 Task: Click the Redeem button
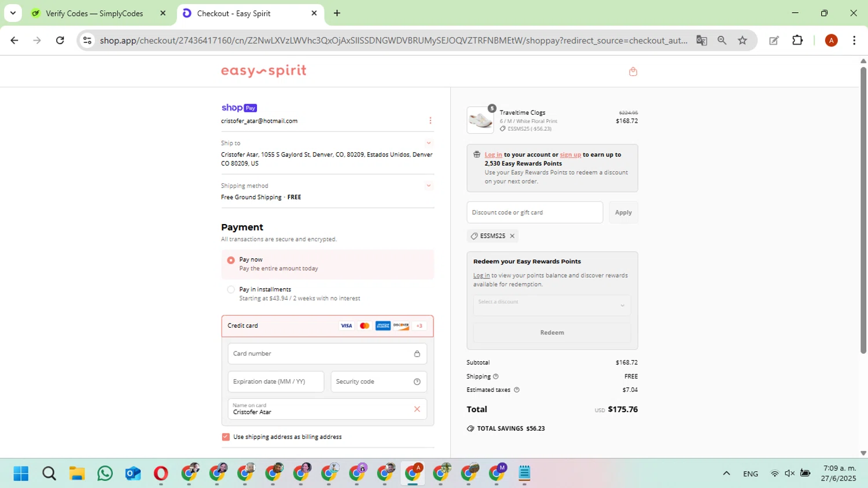(552, 333)
